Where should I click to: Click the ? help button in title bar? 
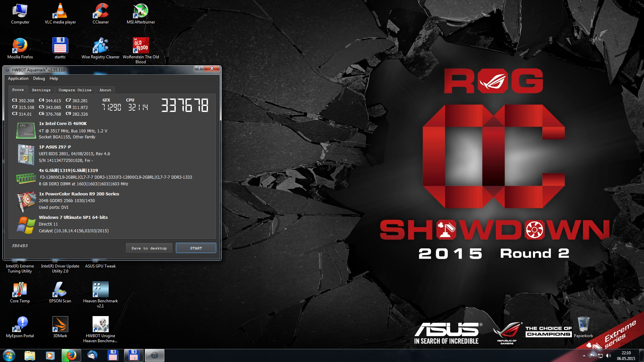[x=199, y=68]
